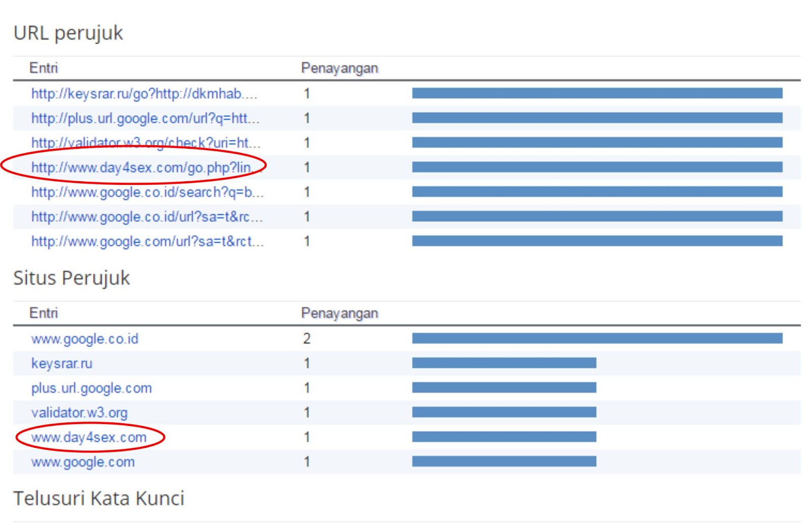Select the circled www.day4sex.com site entry

[x=89, y=437]
